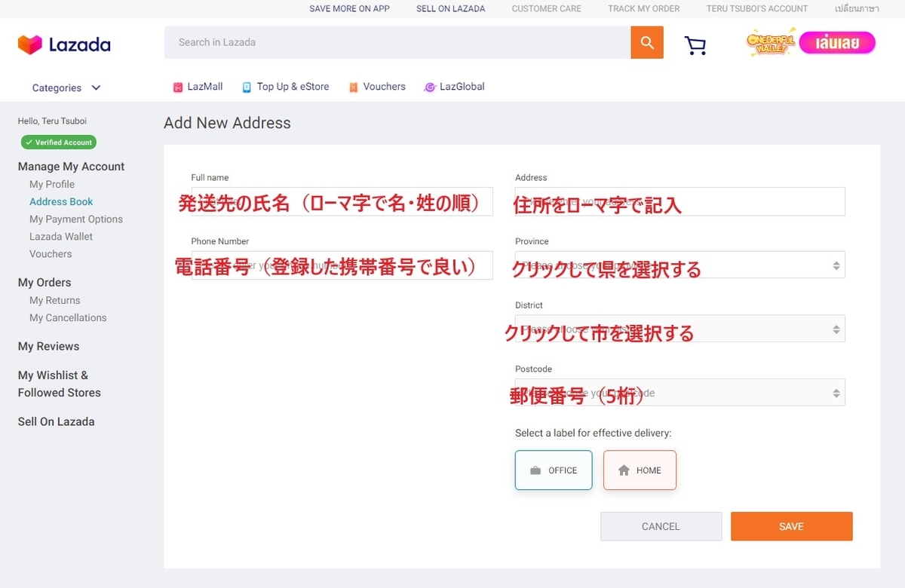Click the Phone Number input field
905x588 pixels.
pos(342,265)
